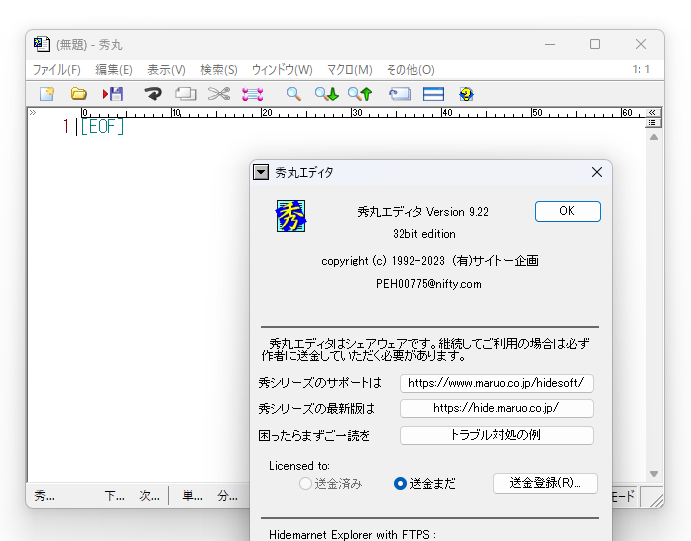This screenshot has width=691, height=541.
Task: Find next with magnifier down-arrow icon
Action: [327, 94]
